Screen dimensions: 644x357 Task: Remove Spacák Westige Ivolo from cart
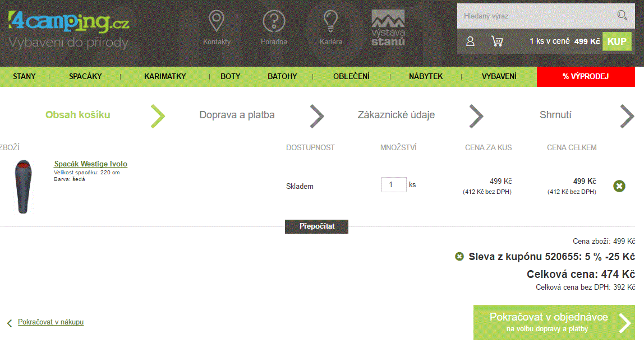point(619,186)
